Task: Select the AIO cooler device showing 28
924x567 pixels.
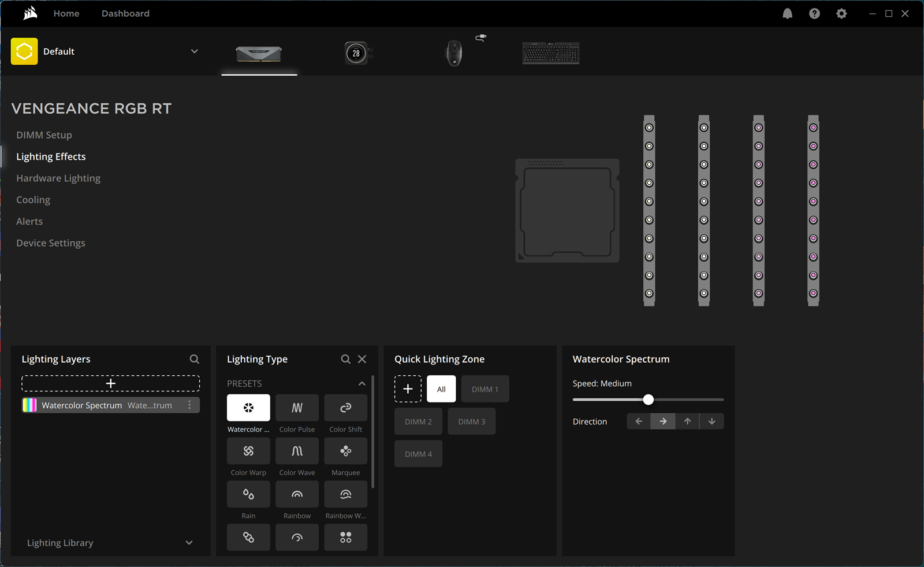Action: [x=357, y=54]
